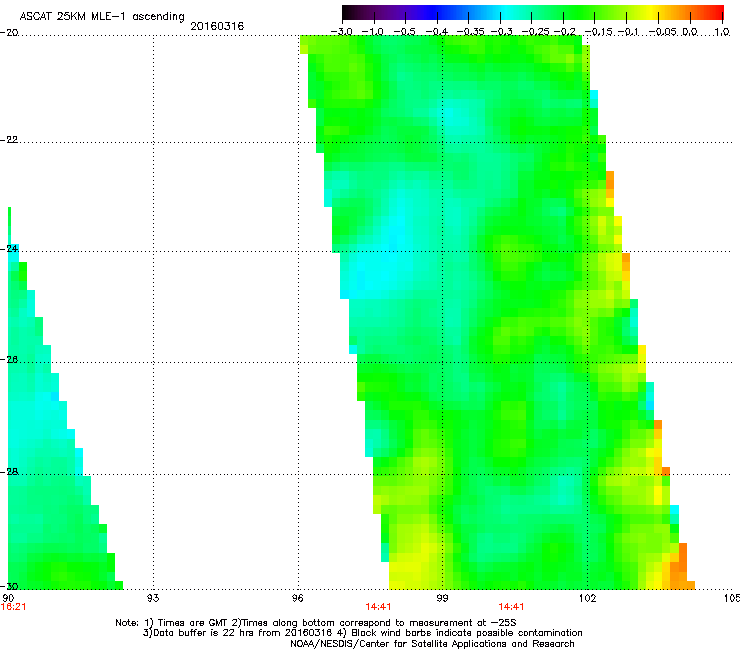
Task: Click the note line starting 'Note: 1) Times are GMT'
Action: (x=316, y=623)
